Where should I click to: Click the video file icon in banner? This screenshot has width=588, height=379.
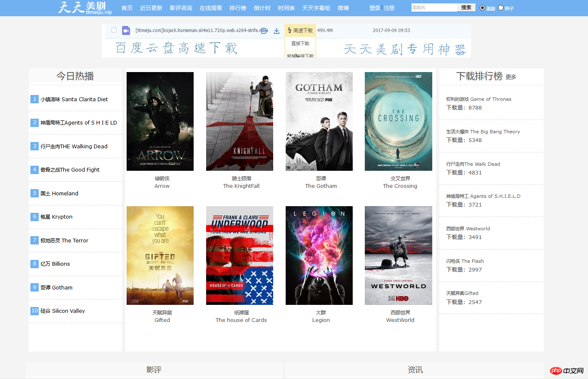(x=126, y=30)
